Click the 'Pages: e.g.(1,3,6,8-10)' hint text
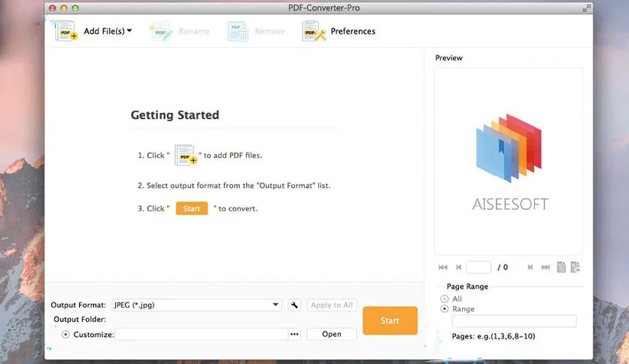The image size is (629, 364). pos(494,336)
